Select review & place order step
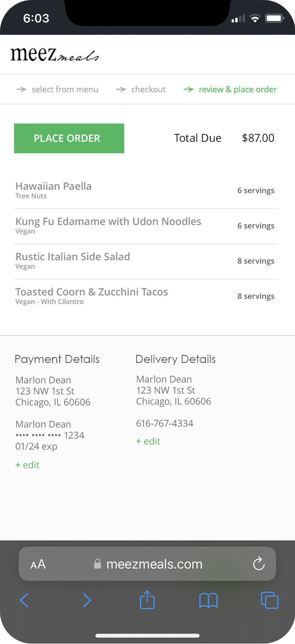Screen dimensions: 295x644 237,90
